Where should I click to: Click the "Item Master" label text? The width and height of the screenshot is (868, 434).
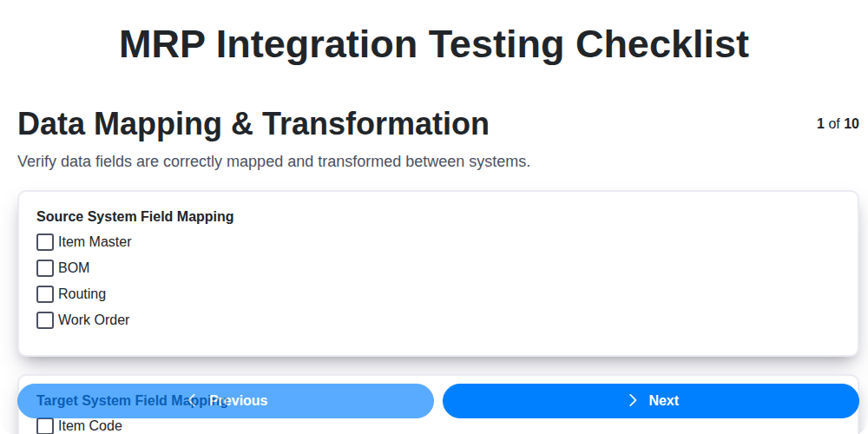click(x=95, y=242)
